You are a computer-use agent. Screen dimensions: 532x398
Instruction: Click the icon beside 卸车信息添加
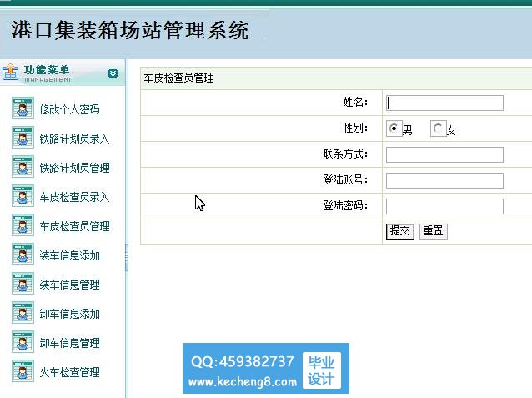tap(23, 313)
